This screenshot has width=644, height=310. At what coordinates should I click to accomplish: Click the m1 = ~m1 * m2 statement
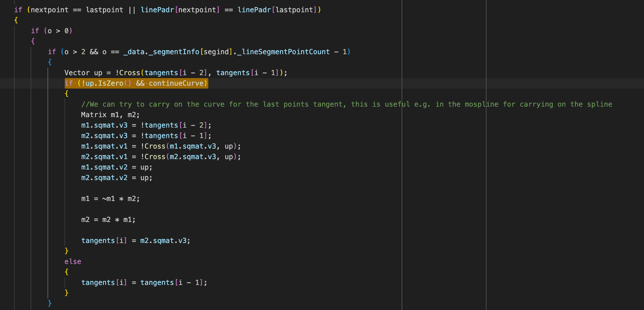(x=110, y=199)
